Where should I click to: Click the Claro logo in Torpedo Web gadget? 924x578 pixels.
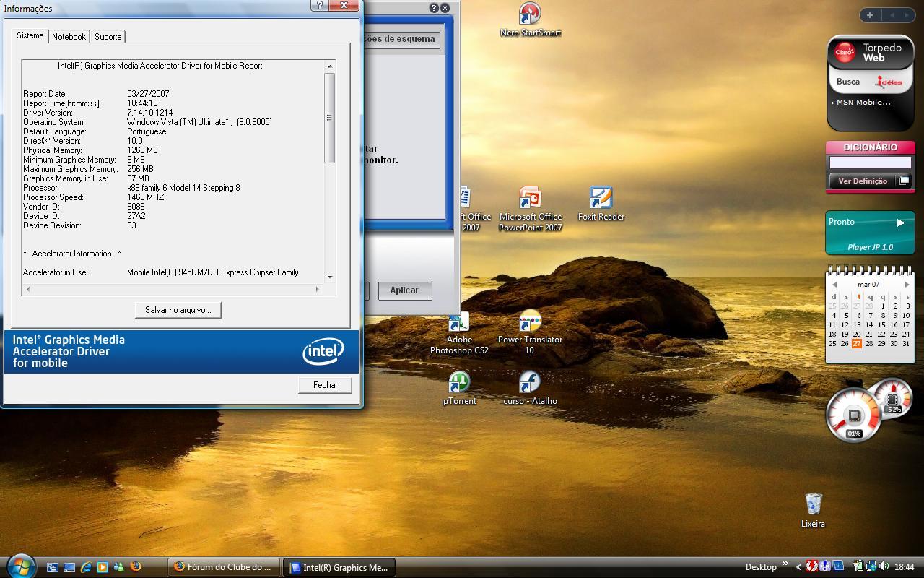point(845,53)
